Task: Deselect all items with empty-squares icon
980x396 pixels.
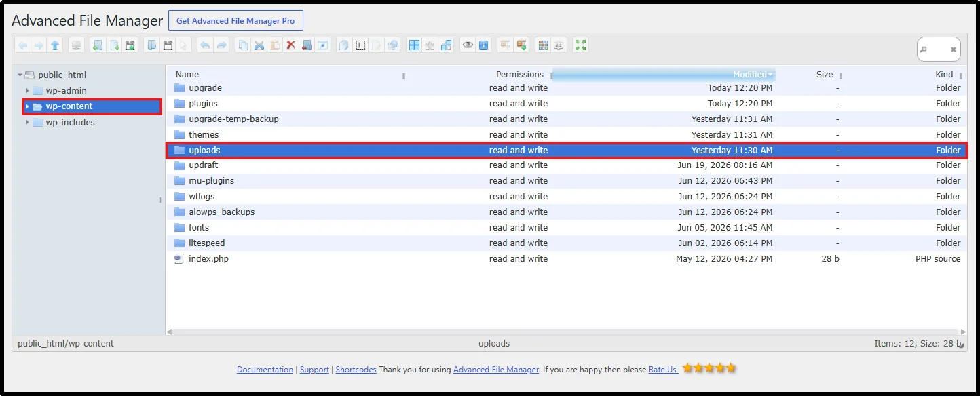Action: 430,45
